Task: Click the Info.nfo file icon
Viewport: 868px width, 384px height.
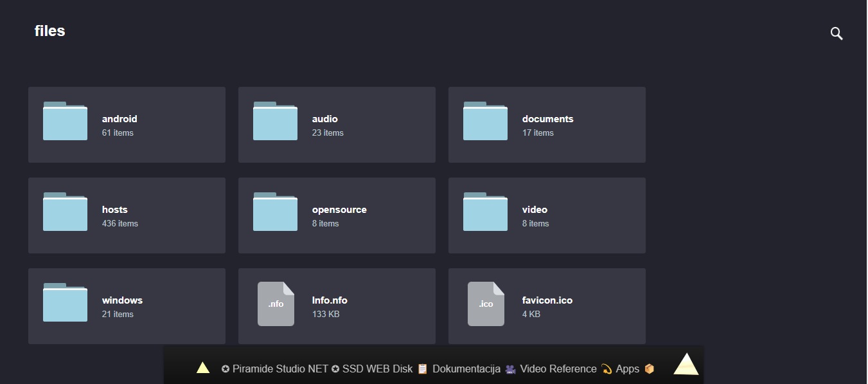Action: 276,304
